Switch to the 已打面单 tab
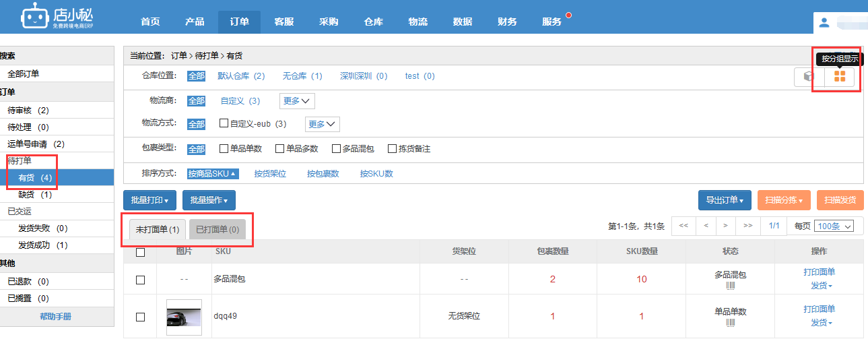Screen dimensions: 868x339 coord(217,230)
